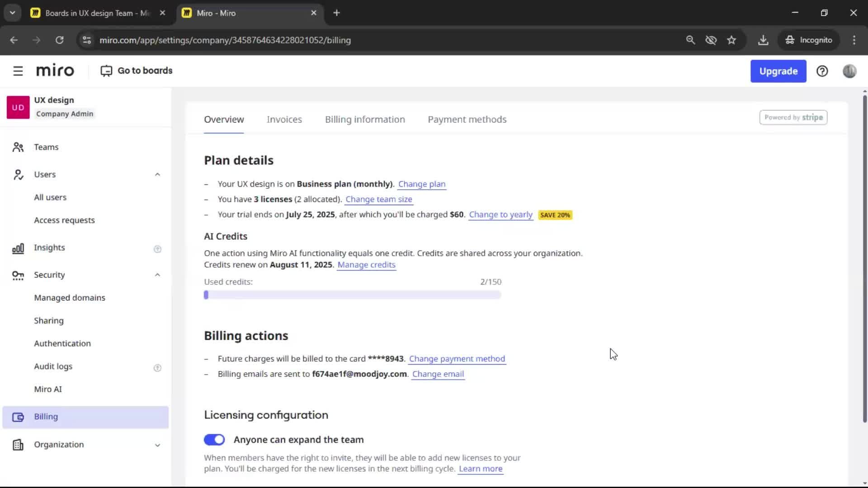Open Managed domains settings
The image size is (868, 488).
pos(70,298)
